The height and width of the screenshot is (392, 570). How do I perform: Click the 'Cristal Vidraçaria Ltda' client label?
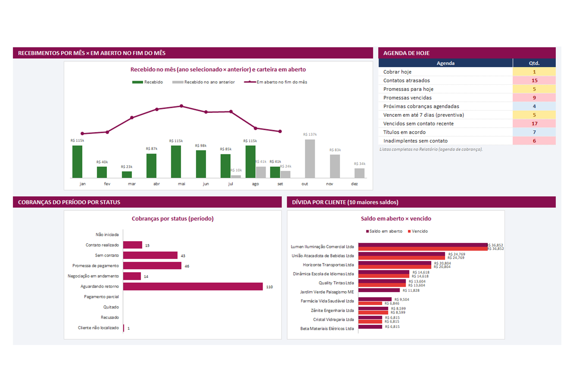tap(334, 320)
